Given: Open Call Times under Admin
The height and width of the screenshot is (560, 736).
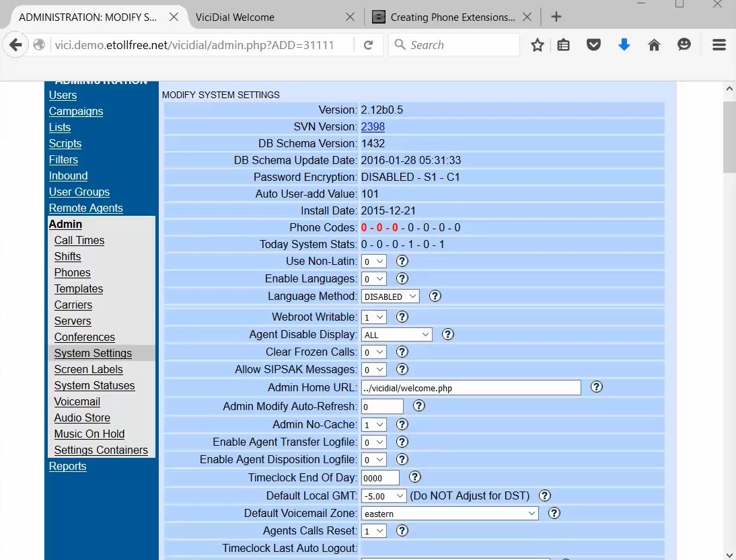Looking at the screenshot, I should coord(79,240).
